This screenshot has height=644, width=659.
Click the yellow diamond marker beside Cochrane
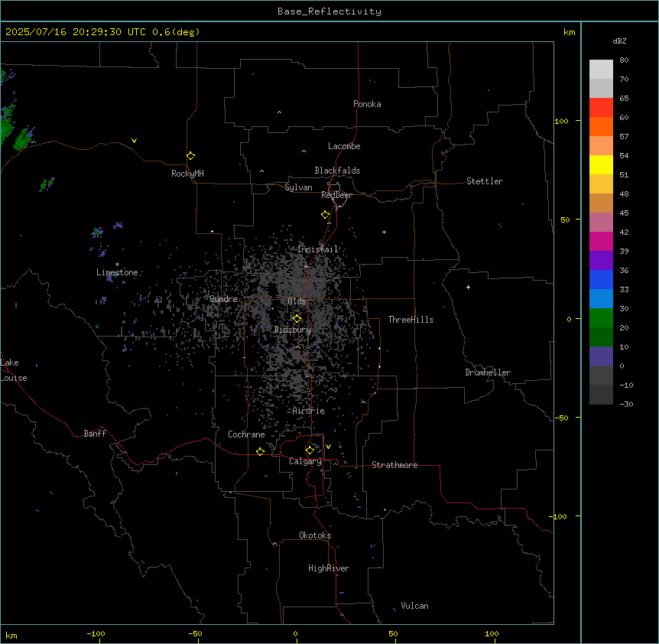click(260, 451)
